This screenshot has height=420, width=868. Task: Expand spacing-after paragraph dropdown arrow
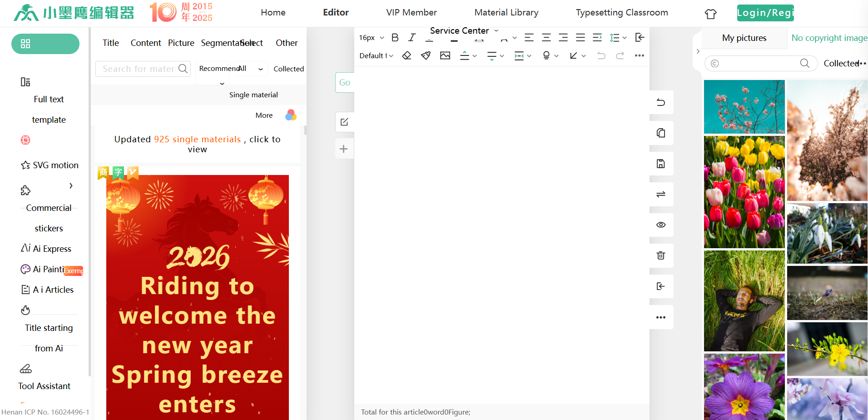[x=502, y=56]
